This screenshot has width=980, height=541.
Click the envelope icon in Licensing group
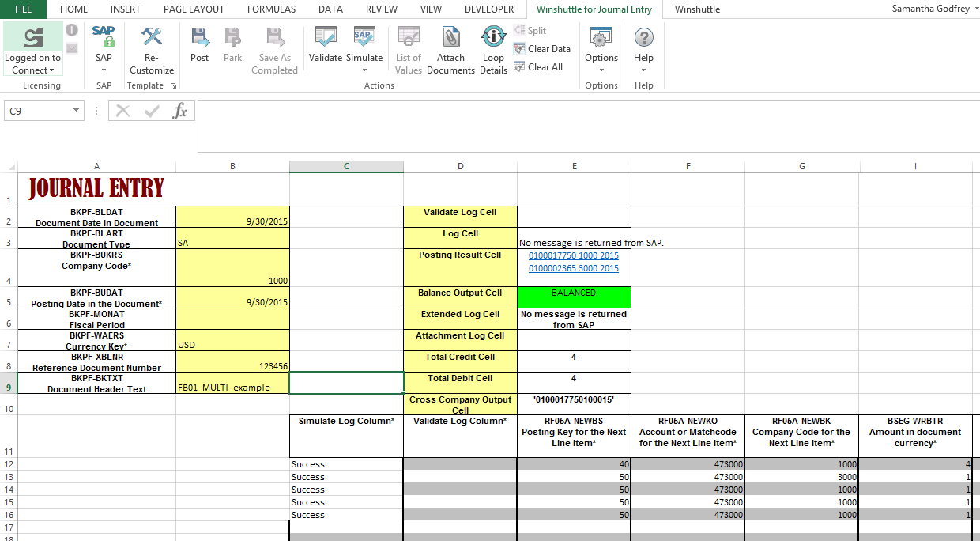tap(72, 48)
